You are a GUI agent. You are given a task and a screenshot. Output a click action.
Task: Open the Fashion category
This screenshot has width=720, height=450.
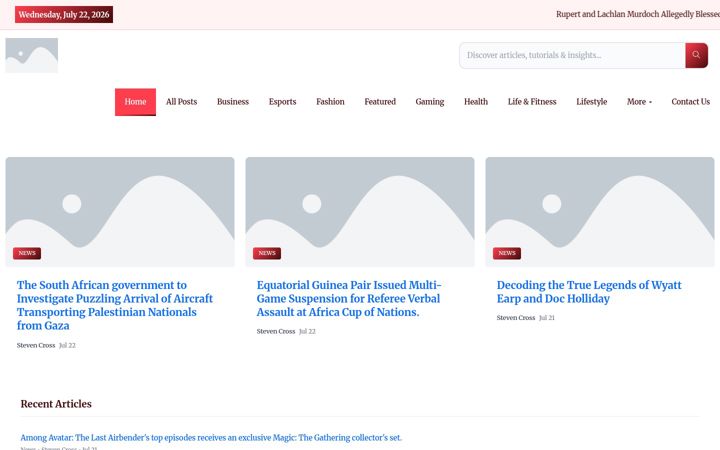tap(330, 102)
